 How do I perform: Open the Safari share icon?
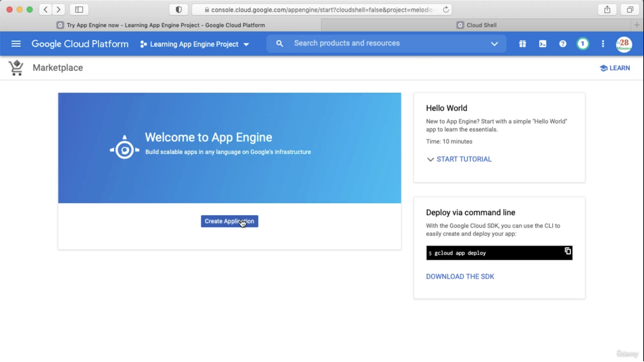tap(607, 9)
